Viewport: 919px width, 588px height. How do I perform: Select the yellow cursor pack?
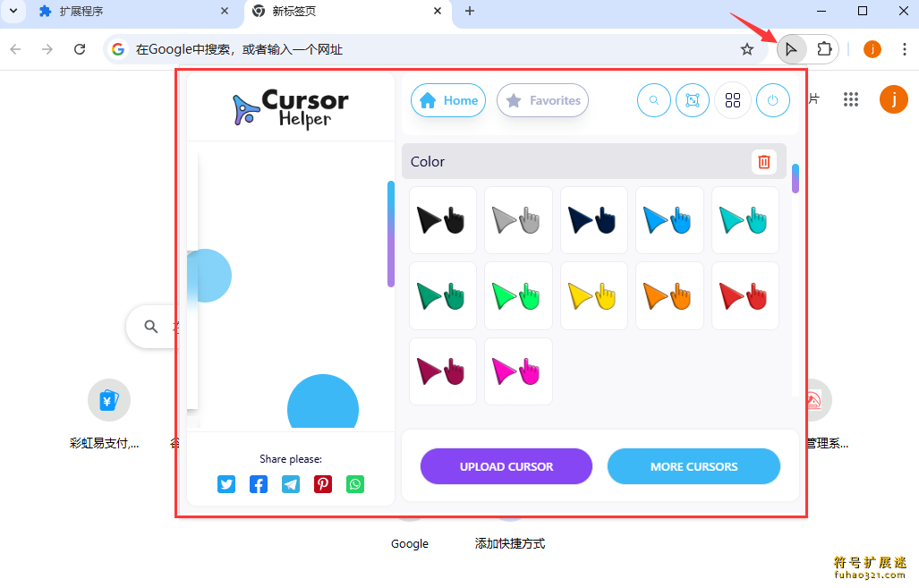pos(593,296)
